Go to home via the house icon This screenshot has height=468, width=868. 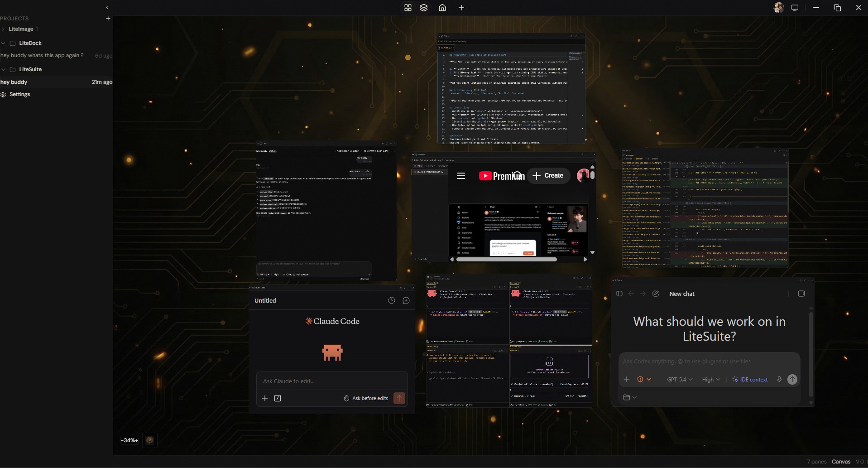442,8
